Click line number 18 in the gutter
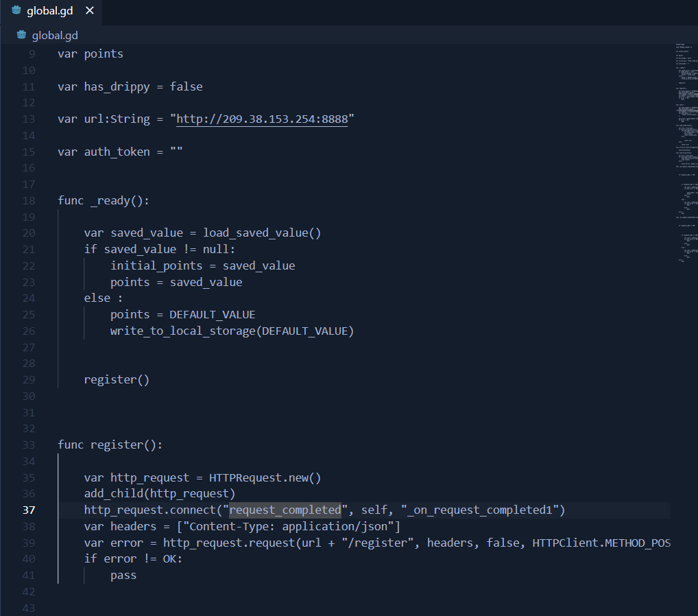Screen dimensions: 698x616 pyautogui.click(x=29, y=201)
